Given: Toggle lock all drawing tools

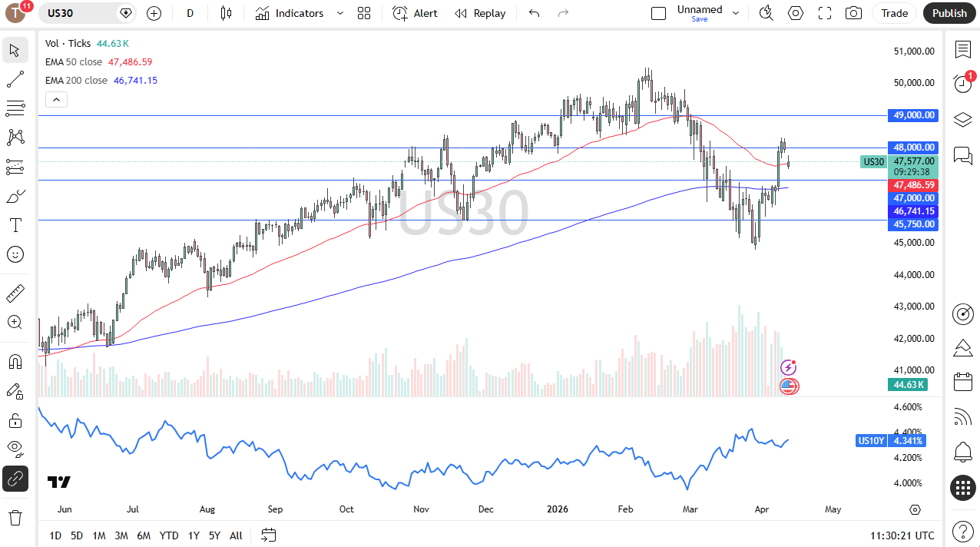Looking at the screenshot, I should (15, 420).
